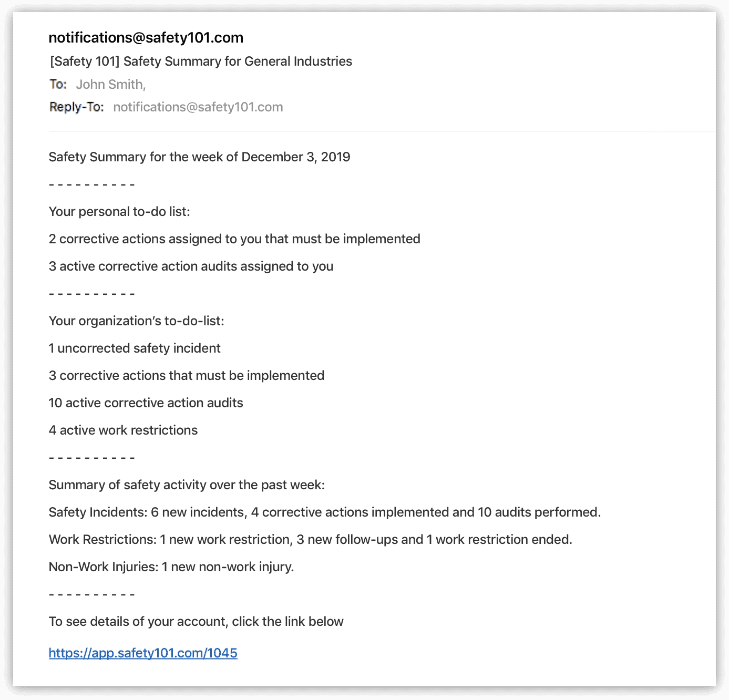
Task: Click the "Your organization's to-do-list:" line
Action: (137, 321)
